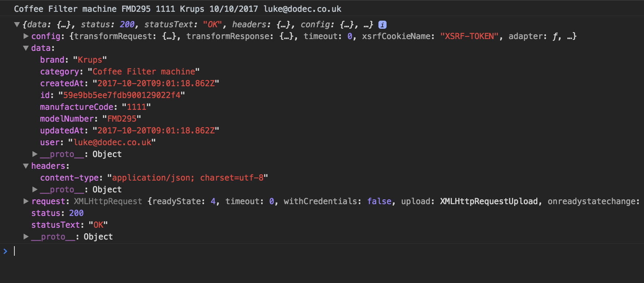Collapse the data object

click(26, 48)
